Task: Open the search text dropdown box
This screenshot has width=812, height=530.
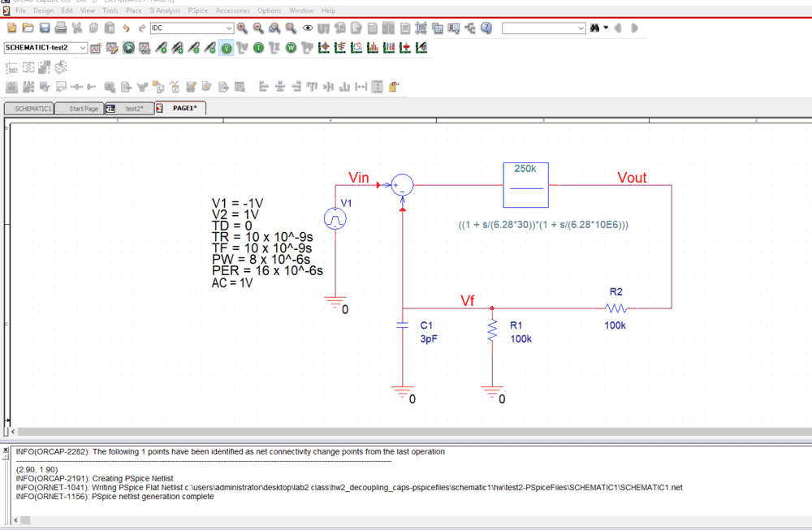Action: pyautogui.click(x=581, y=28)
